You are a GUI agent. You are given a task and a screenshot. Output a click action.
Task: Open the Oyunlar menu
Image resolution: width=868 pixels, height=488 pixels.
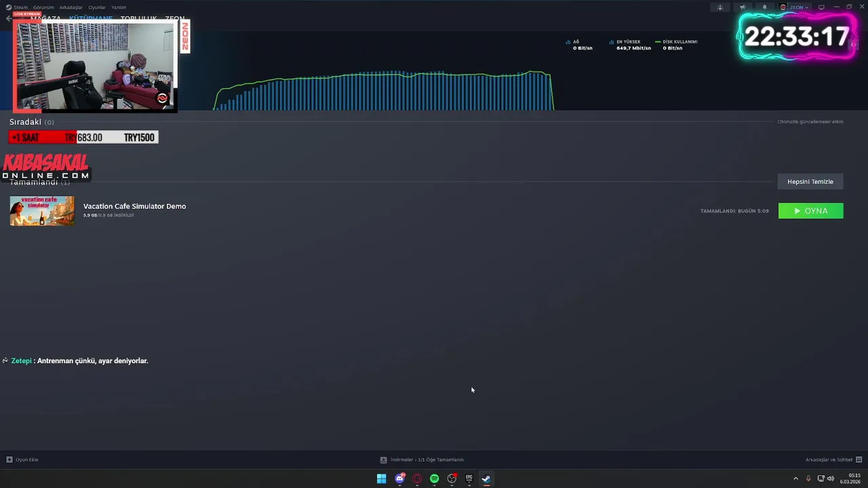tap(97, 7)
